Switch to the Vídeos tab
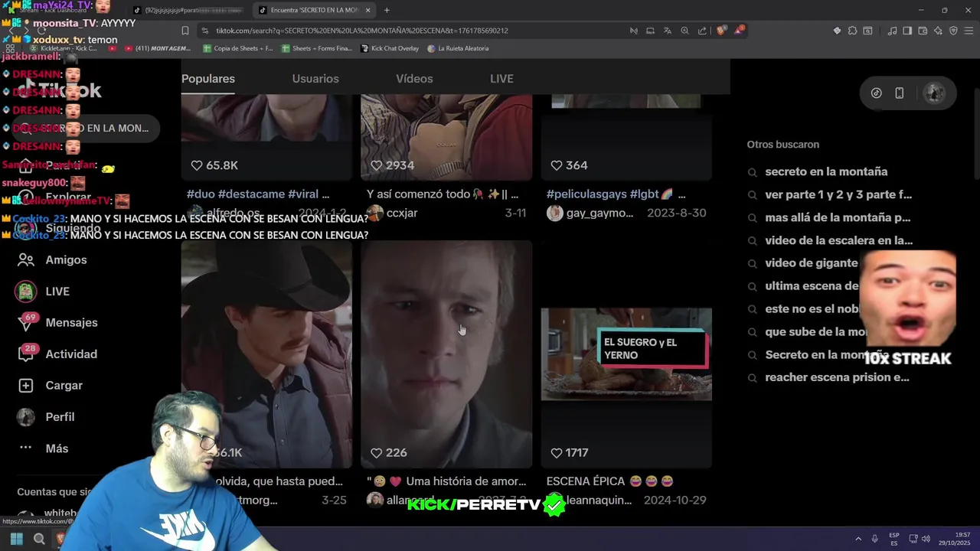 (x=414, y=79)
